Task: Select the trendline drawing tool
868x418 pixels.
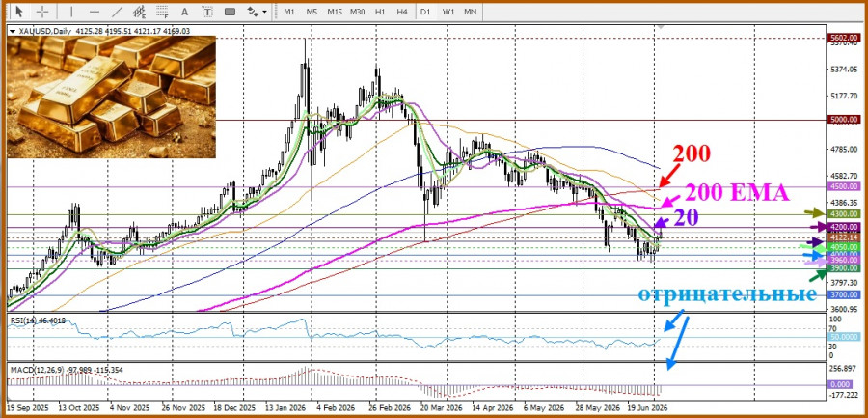Action: pyautogui.click(x=118, y=11)
